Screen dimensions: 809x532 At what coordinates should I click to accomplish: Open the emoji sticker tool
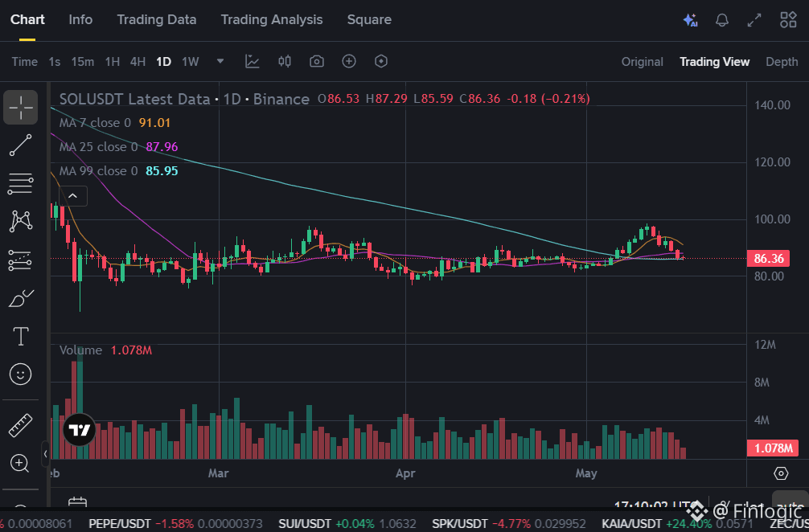tap(21, 374)
